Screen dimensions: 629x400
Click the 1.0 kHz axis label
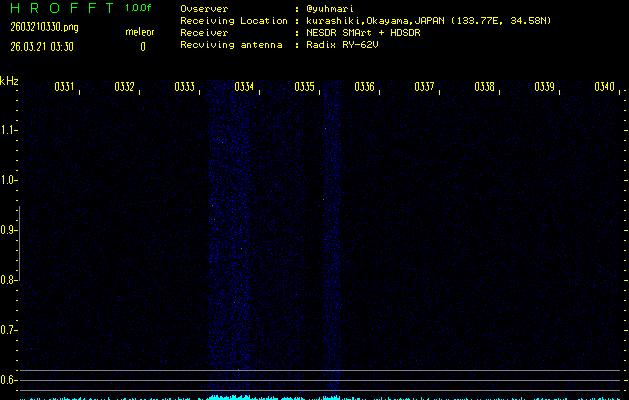pos(7,180)
